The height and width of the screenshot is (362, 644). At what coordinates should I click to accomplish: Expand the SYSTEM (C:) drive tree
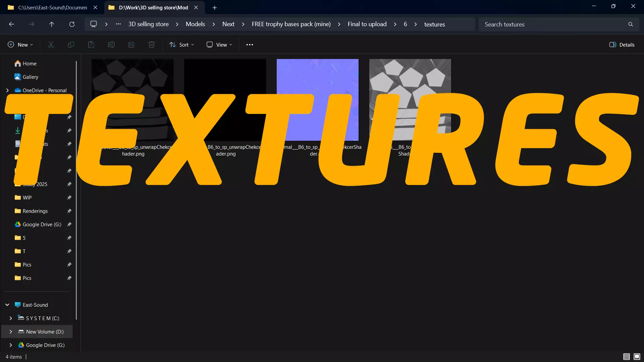(11, 318)
